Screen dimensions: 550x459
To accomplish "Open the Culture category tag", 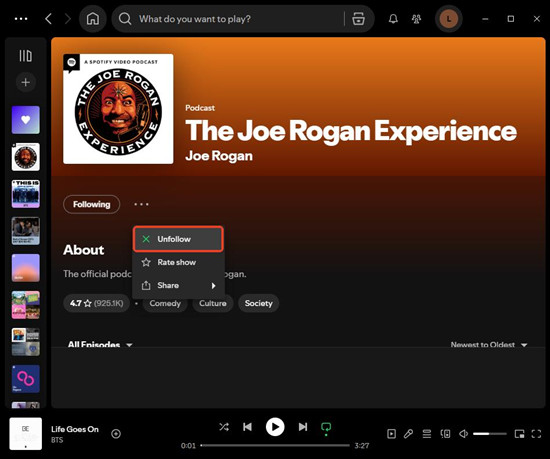I will 213,303.
